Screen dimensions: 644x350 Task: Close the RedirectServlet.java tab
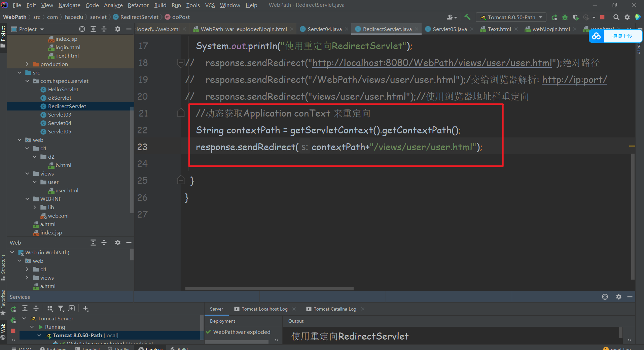click(x=417, y=29)
